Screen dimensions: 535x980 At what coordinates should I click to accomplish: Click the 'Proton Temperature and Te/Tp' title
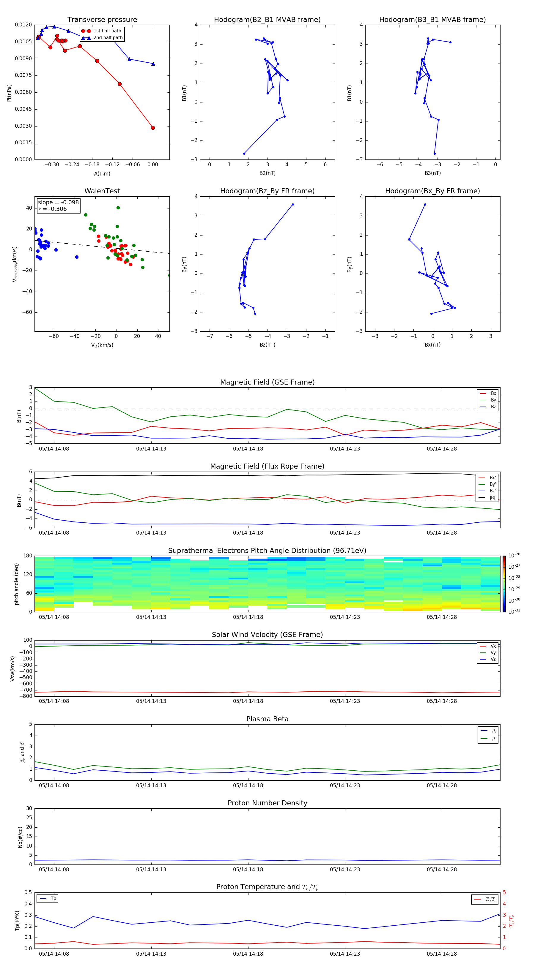(267, 887)
